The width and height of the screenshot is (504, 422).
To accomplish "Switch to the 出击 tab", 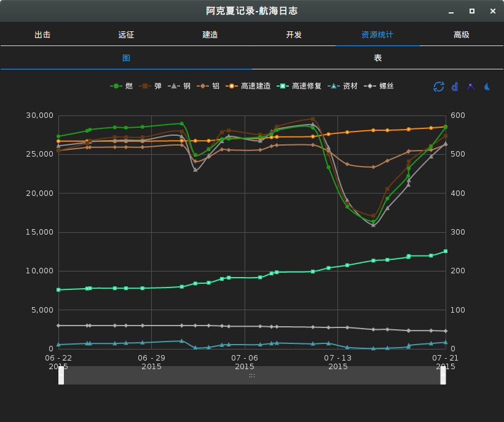I will click(42, 34).
